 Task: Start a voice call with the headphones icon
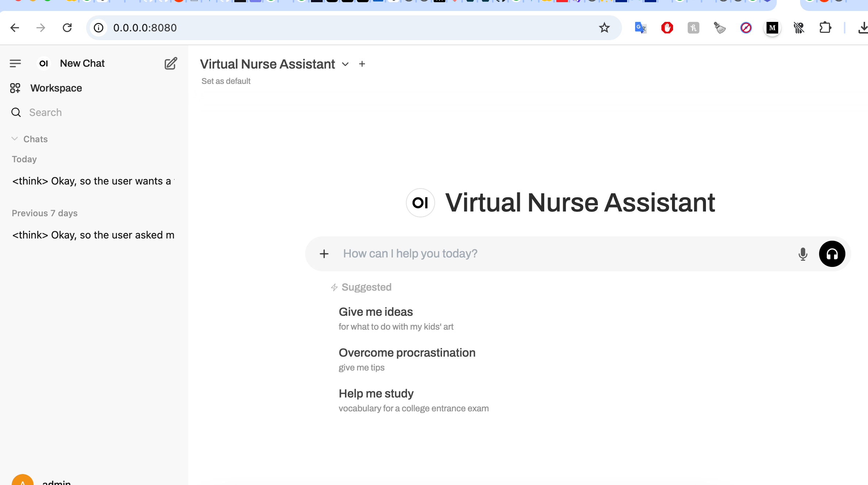tap(832, 254)
